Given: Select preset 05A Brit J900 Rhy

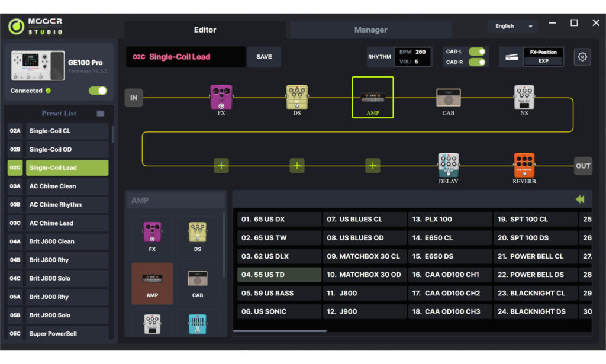Looking at the screenshot, I should (x=58, y=297).
